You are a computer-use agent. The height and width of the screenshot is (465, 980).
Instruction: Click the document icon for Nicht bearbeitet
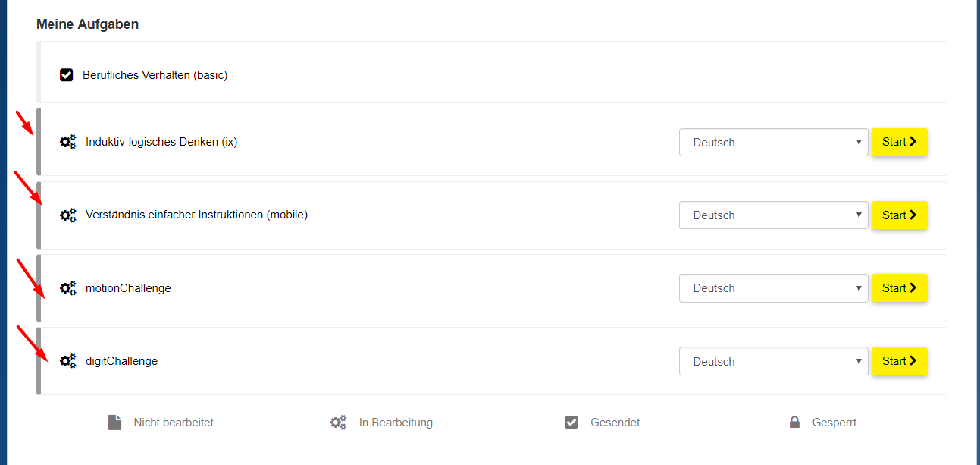pos(114,423)
